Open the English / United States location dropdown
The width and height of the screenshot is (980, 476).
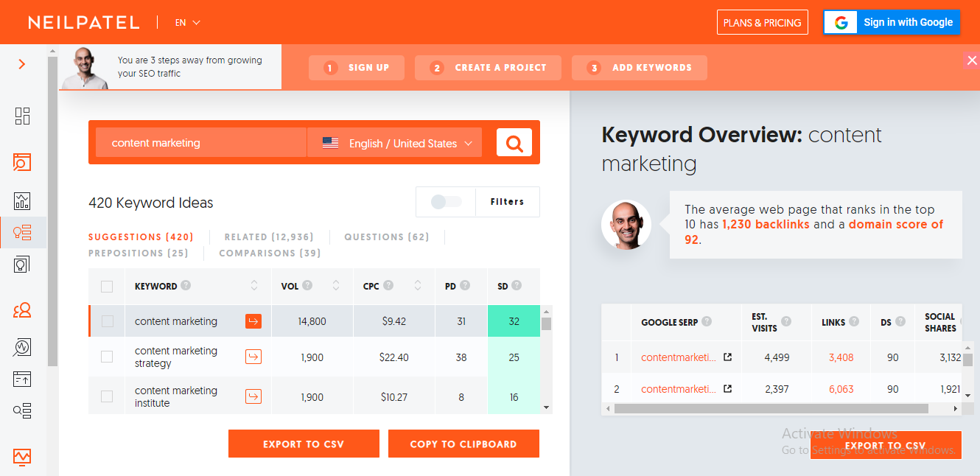pos(394,143)
